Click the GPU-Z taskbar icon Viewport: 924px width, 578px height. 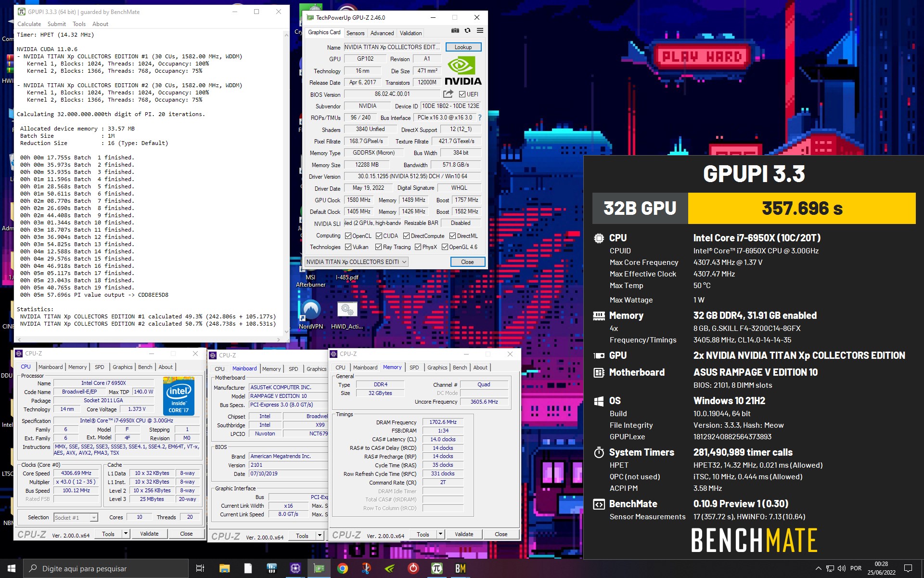[319, 568]
